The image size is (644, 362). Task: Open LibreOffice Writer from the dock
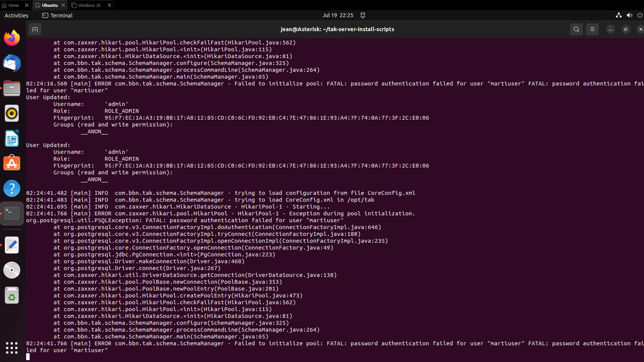[12, 138]
